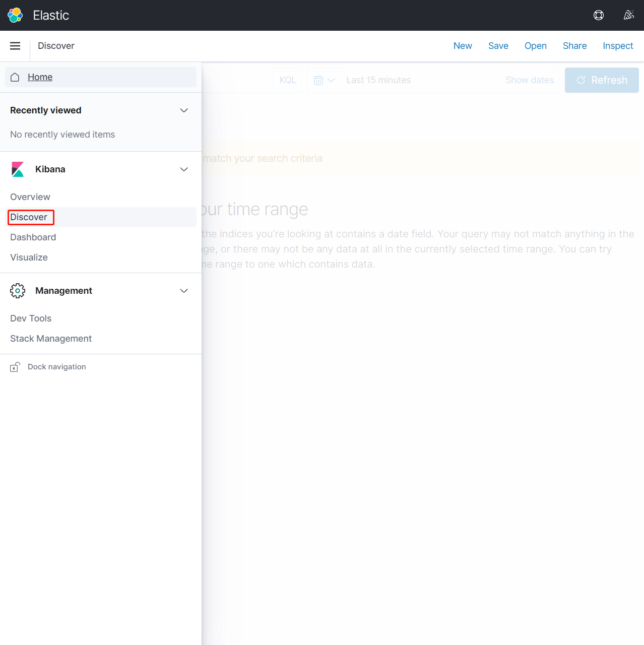This screenshot has width=644, height=645.
Task: Collapse the Management section chevron
Action: (184, 291)
